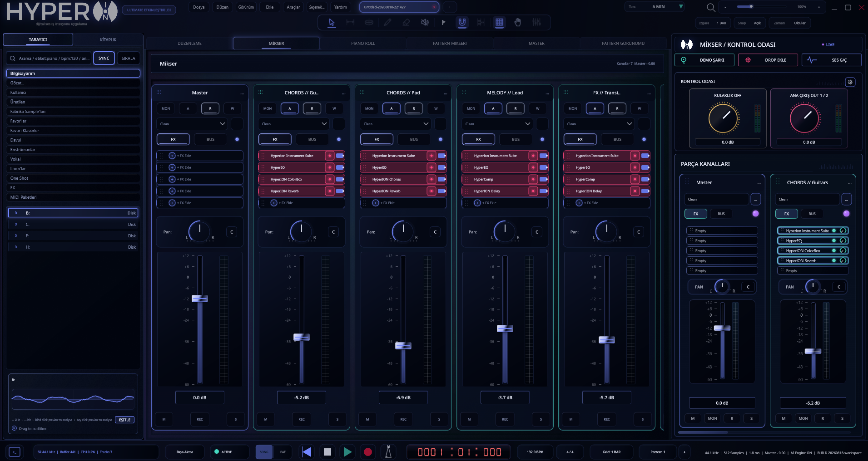Click the playback flag tool icon
868x461 pixels.
[443, 22]
